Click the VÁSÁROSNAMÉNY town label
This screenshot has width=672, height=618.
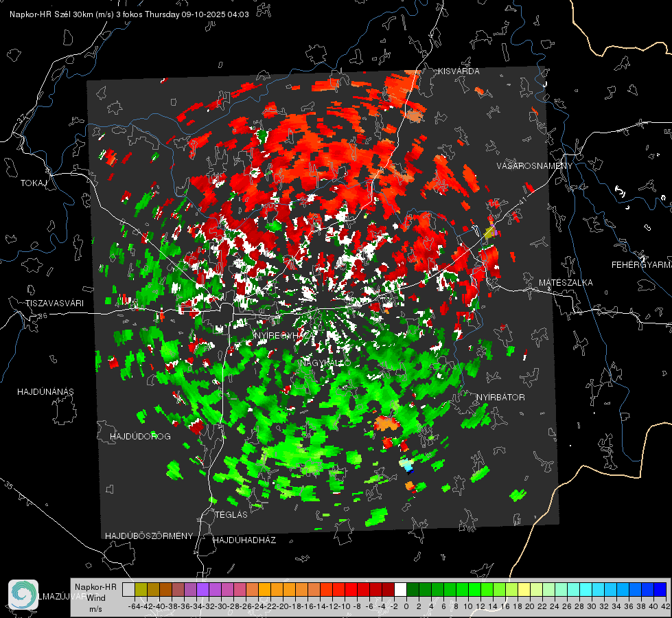(x=534, y=166)
